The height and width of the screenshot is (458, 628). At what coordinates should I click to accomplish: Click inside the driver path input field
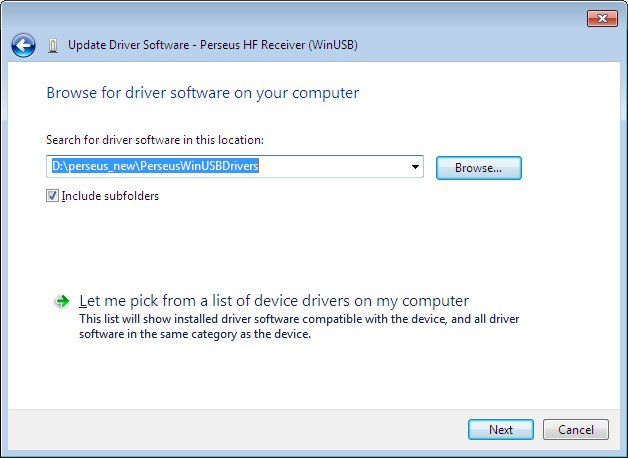pos(235,167)
